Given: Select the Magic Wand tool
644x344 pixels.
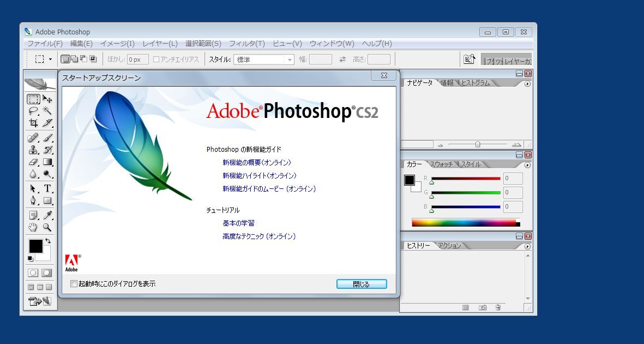Looking at the screenshot, I should point(47,111).
